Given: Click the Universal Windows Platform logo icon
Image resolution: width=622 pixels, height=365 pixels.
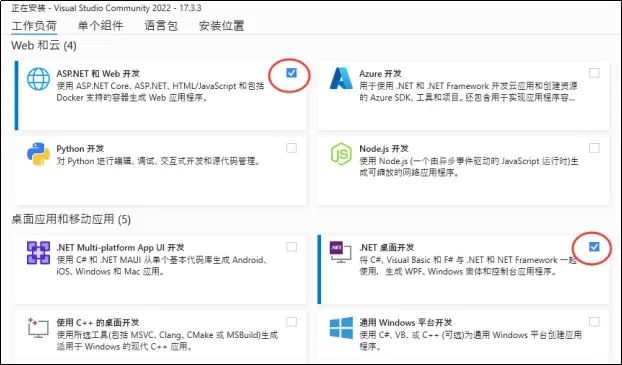Looking at the screenshot, I should pos(341,328).
